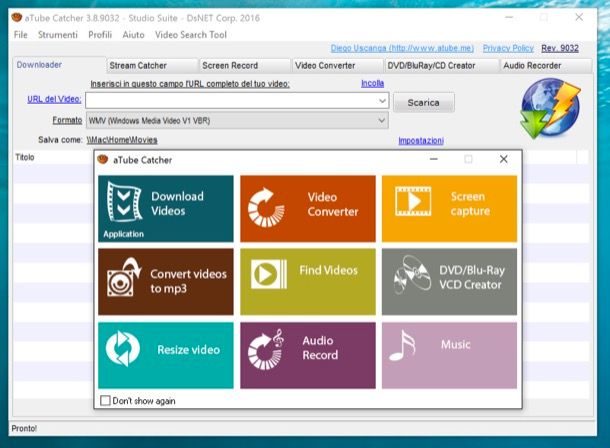Enable the Don't show again checkbox

point(106,400)
